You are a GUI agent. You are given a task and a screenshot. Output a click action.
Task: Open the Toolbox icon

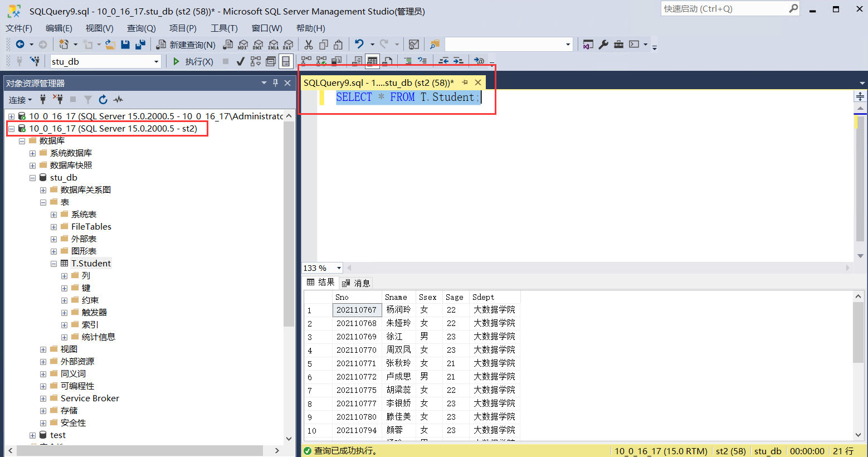[x=618, y=45]
